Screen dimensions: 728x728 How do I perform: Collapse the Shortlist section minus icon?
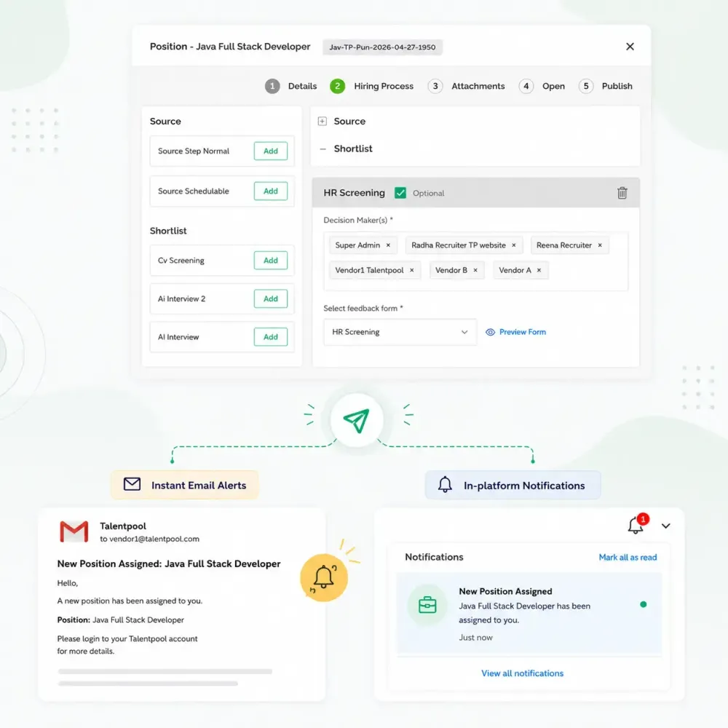click(323, 149)
